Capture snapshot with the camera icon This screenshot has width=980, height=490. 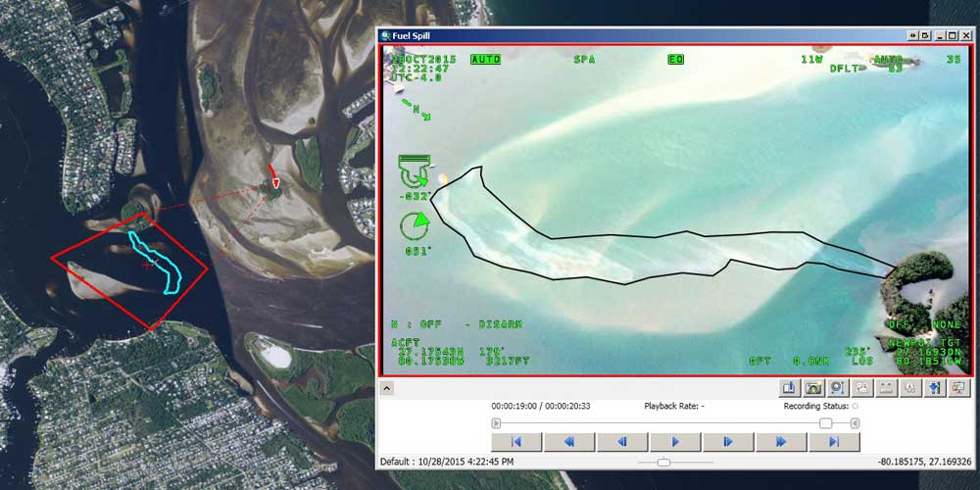pos(812,388)
